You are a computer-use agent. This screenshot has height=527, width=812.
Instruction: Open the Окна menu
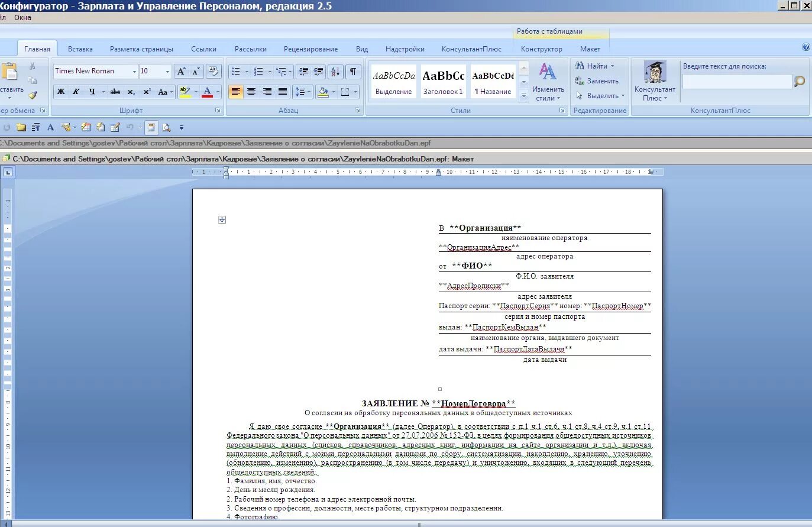point(22,18)
